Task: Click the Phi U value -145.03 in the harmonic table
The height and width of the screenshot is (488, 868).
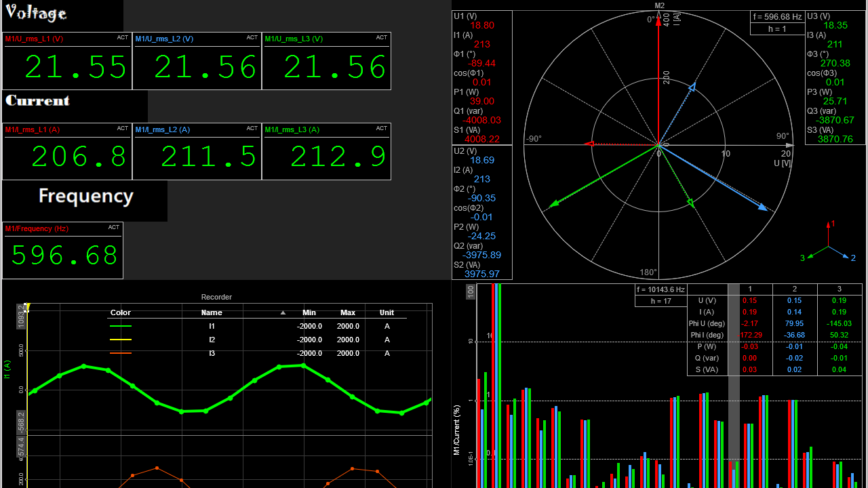Action: pos(839,323)
